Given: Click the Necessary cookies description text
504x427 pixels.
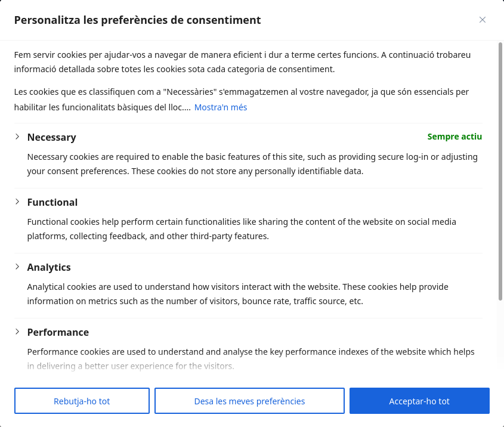Looking at the screenshot, I should (x=252, y=164).
